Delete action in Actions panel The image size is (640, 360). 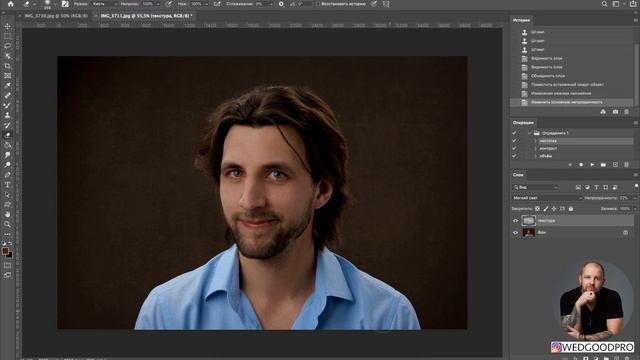click(x=627, y=164)
